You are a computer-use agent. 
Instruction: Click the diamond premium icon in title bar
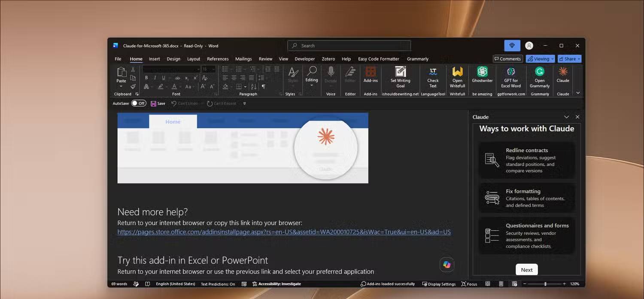[512, 46]
